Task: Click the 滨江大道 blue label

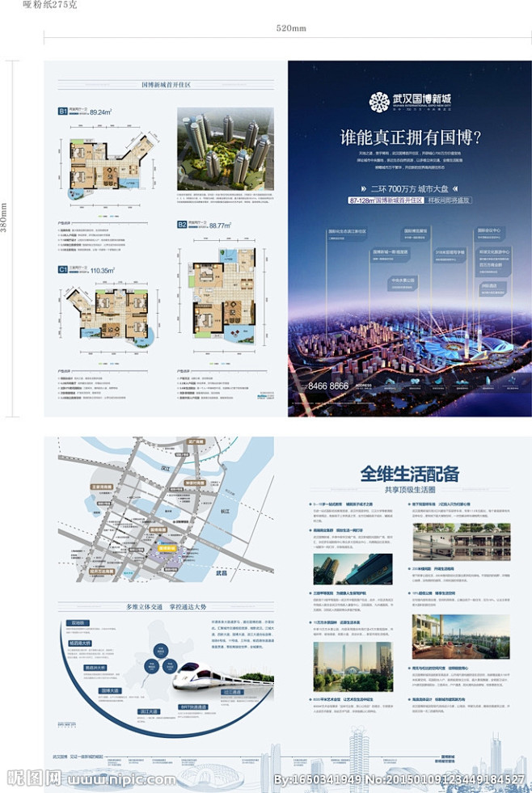Action: point(150,711)
